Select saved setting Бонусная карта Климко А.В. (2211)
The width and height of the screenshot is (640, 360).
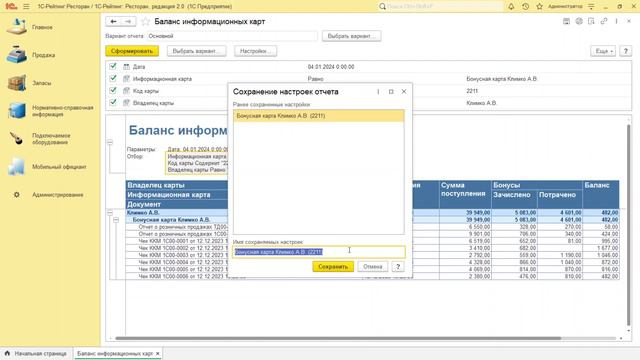319,116
